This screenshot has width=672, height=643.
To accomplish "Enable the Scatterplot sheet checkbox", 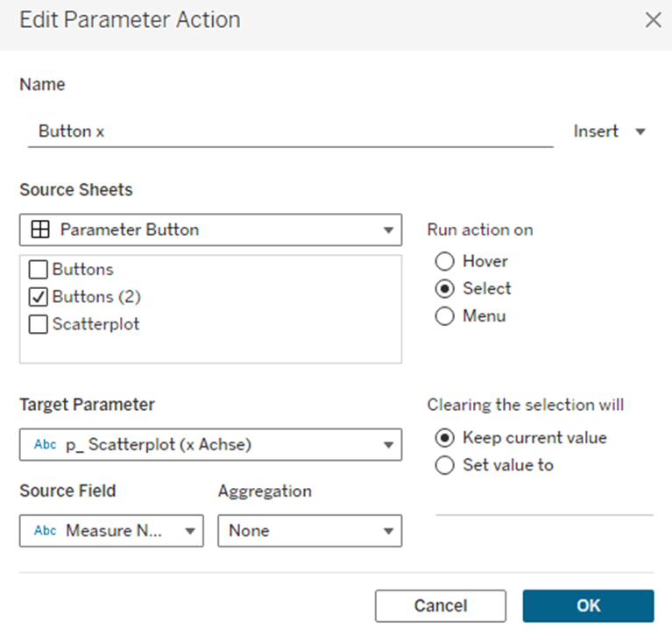I will (39, 324).
